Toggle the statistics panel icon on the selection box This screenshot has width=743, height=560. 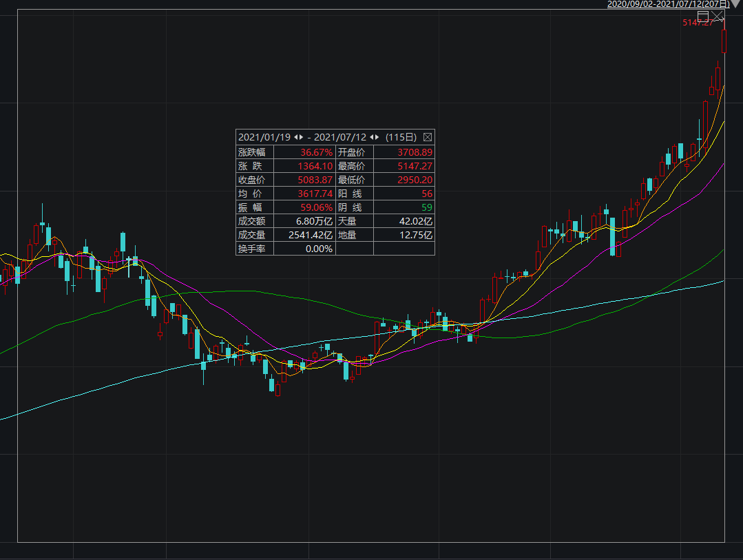[x=703, y=15]
